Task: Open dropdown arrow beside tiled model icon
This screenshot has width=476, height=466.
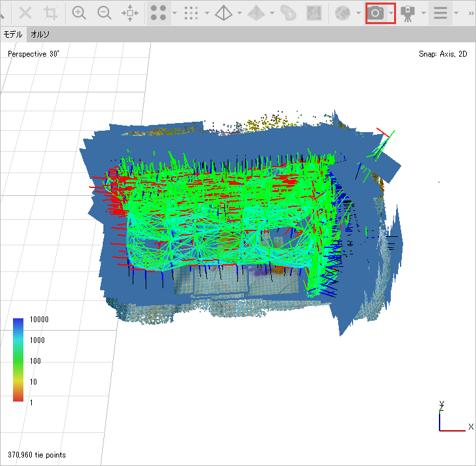Action: (272, 13)
